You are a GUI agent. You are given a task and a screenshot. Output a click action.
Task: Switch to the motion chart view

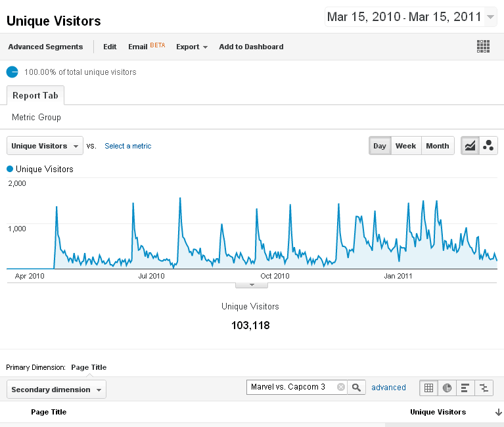point(488,146)
